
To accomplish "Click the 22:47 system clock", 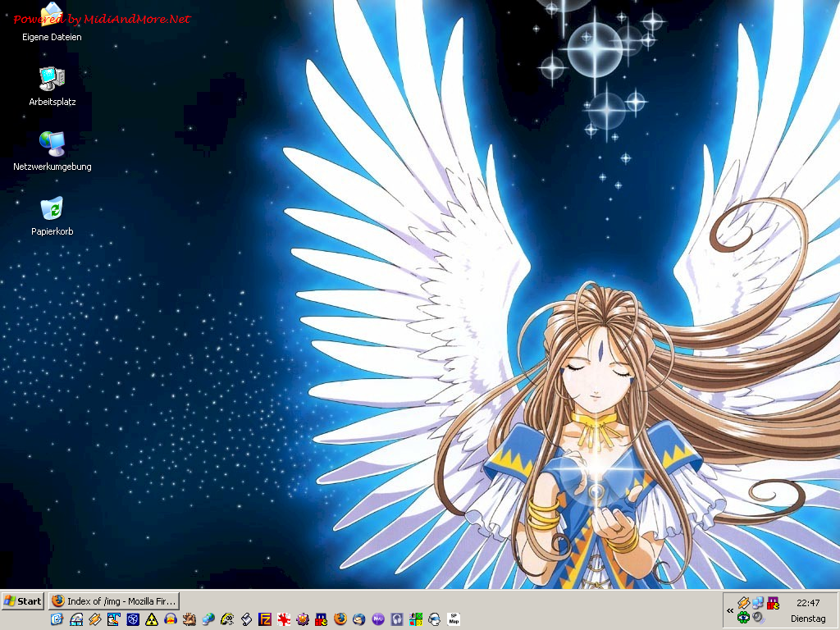I will tap(807, 603).
